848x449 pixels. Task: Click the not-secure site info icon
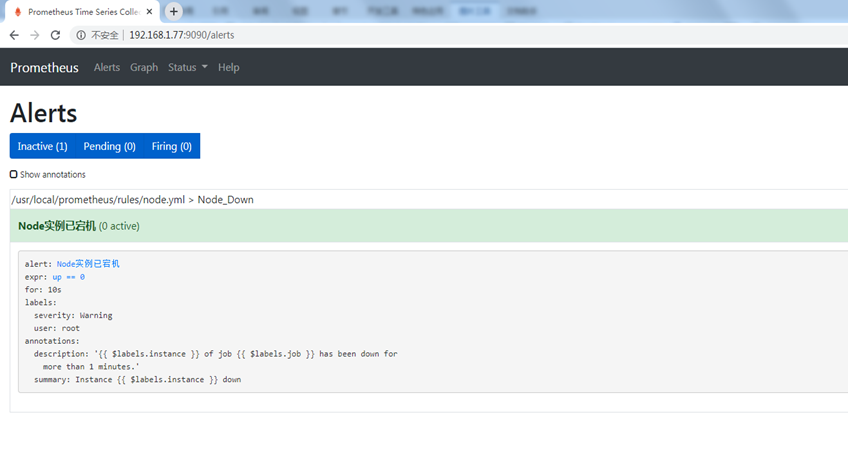(81, 35)
